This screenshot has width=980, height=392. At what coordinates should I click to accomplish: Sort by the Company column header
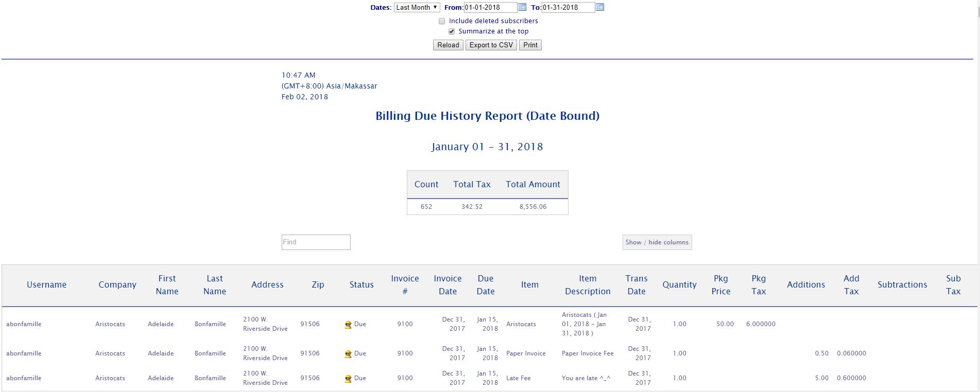point(117,285)
